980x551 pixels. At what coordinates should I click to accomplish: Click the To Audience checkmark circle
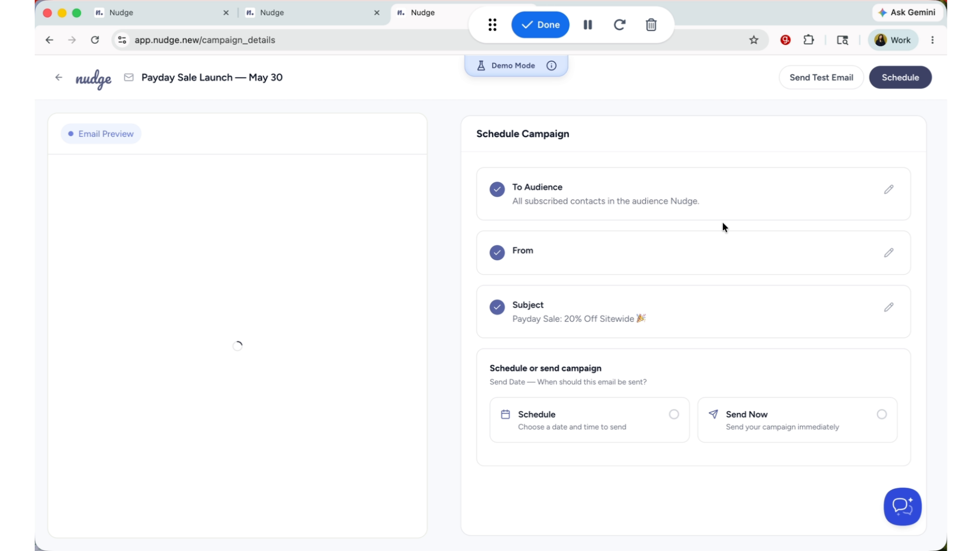tap(497, 189)
